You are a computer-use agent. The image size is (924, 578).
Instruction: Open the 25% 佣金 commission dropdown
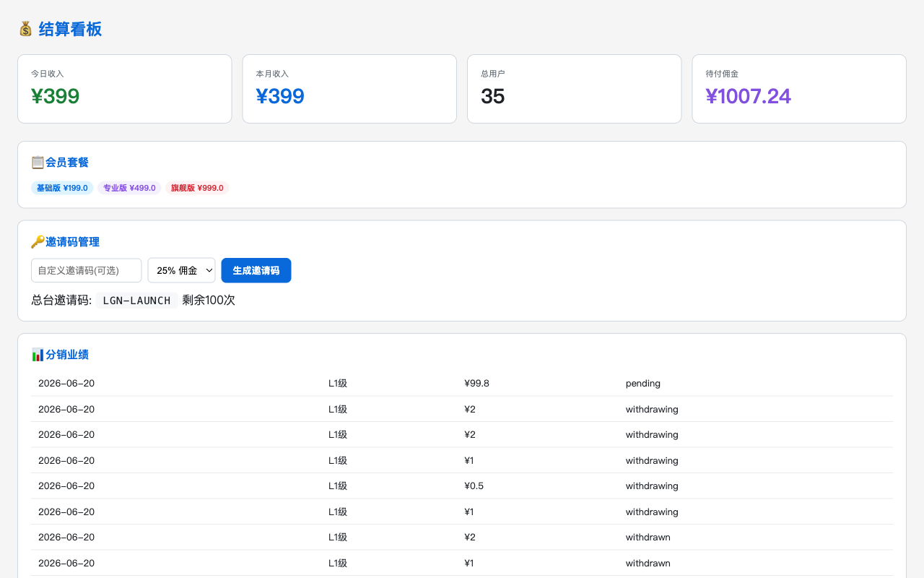coord(181,270)
